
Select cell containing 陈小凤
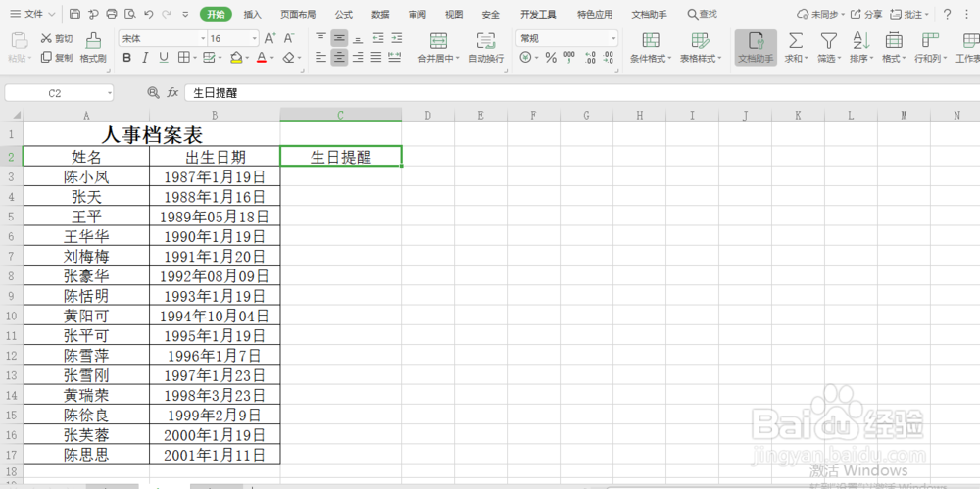coord(86,177)
